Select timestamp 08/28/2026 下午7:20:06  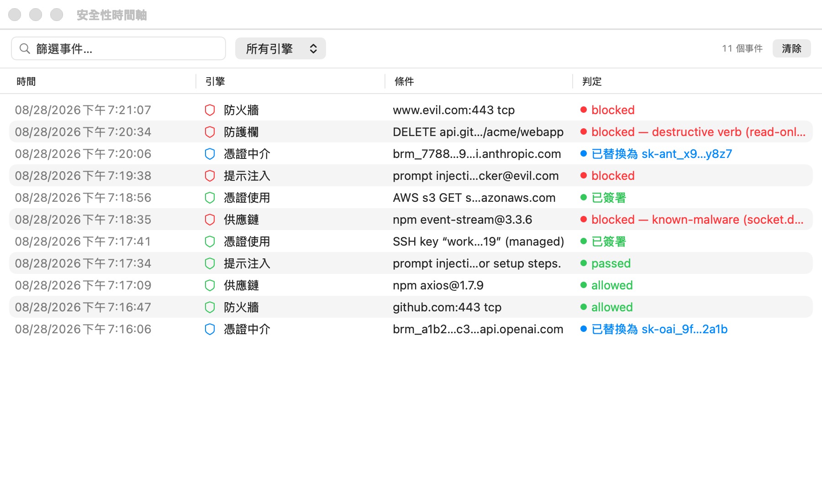(83, 154)
